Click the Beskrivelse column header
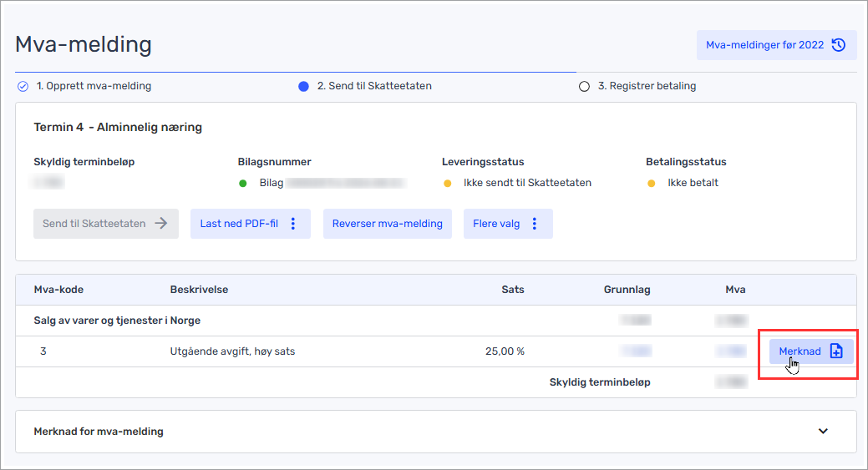Screen dimensions: 868x470 click(200, 290)
